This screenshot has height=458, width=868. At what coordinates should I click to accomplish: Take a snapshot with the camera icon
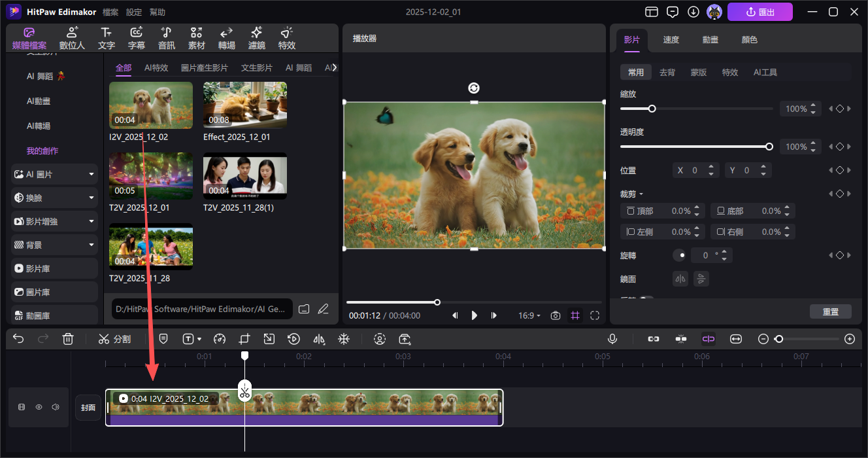555,315
